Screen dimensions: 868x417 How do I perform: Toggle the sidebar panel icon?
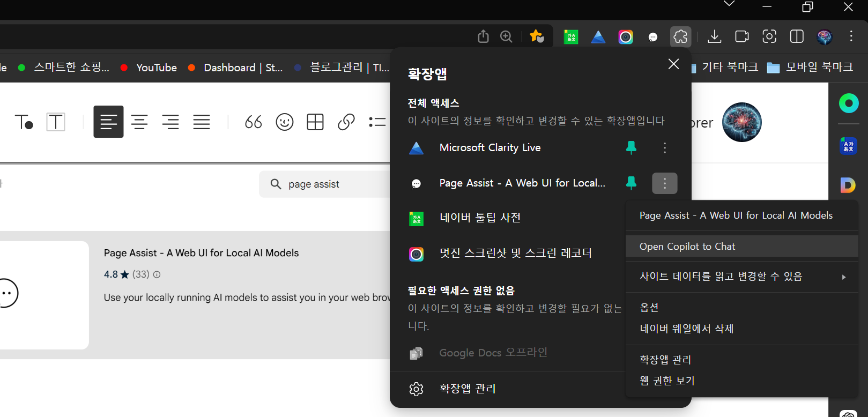click(797, 36)
